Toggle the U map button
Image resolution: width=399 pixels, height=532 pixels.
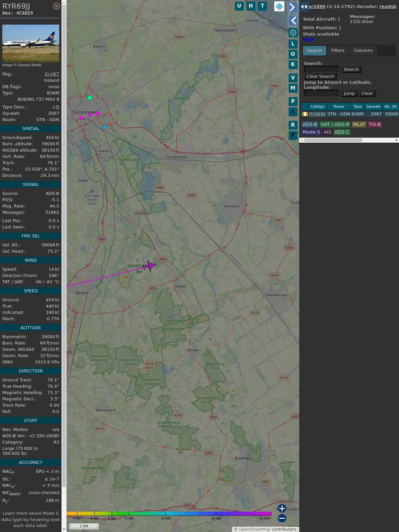[239, 6]
